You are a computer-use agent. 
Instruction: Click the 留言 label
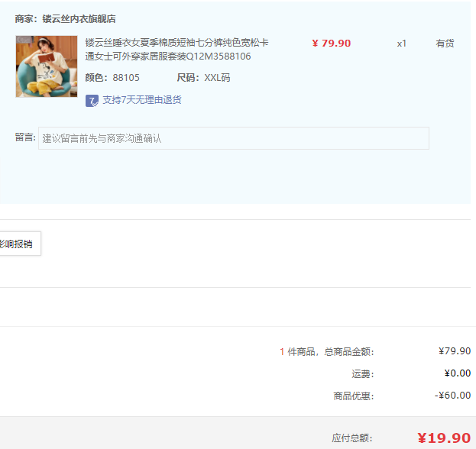click(x=25, y=137)
